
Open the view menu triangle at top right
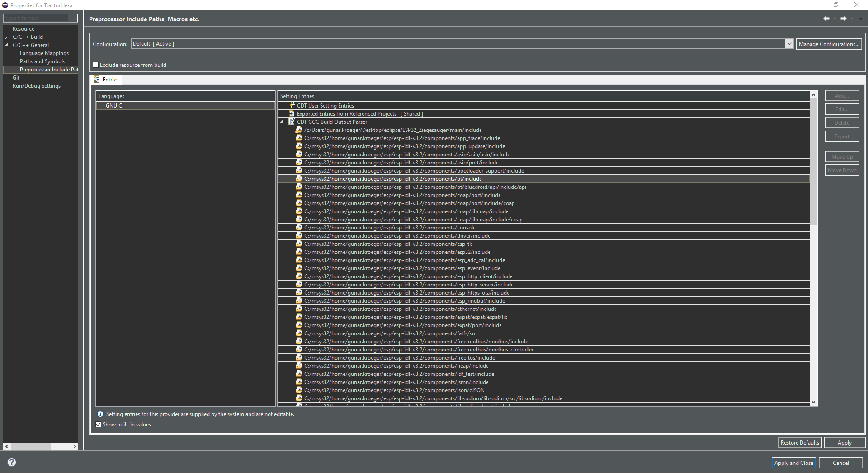click(860, 19)
